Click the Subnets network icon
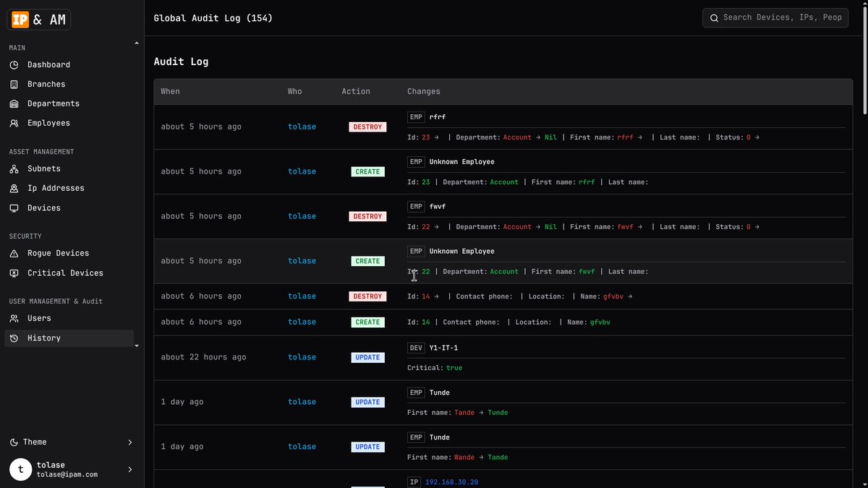Screen dimensions: 868x488 pos(14,169)
